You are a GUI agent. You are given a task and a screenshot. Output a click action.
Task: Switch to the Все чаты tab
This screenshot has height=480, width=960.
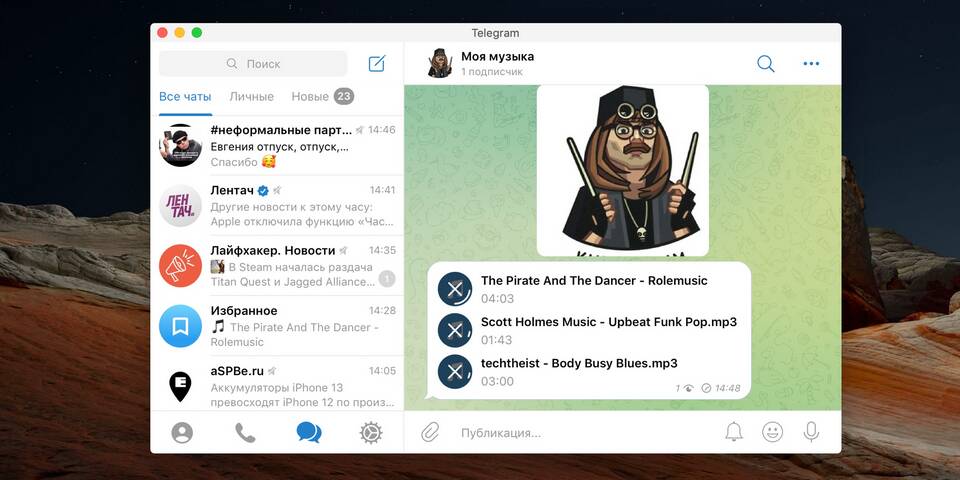[x=185, y=97]
